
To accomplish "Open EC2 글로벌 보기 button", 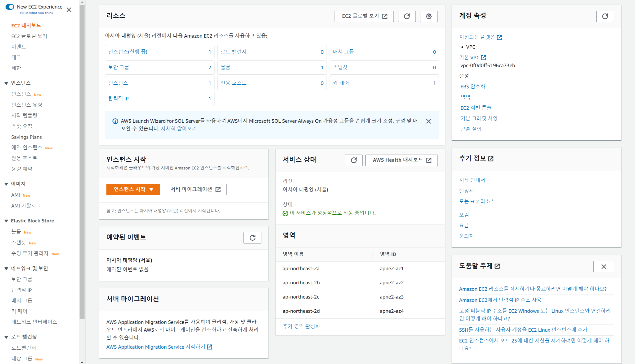I will 364,16.
